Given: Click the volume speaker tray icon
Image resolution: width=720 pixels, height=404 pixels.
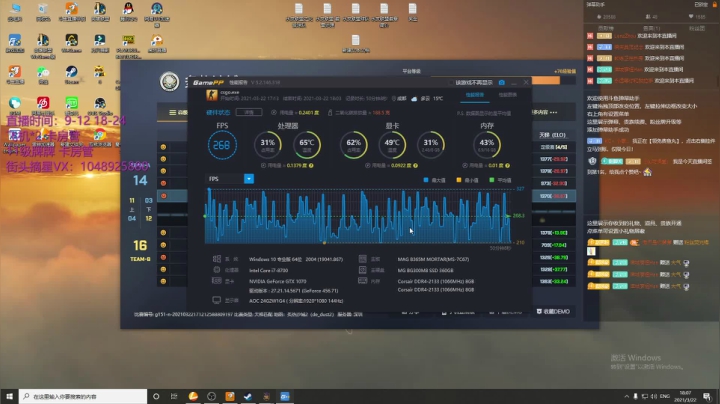Looking at the screenshot, I should 654,396.
